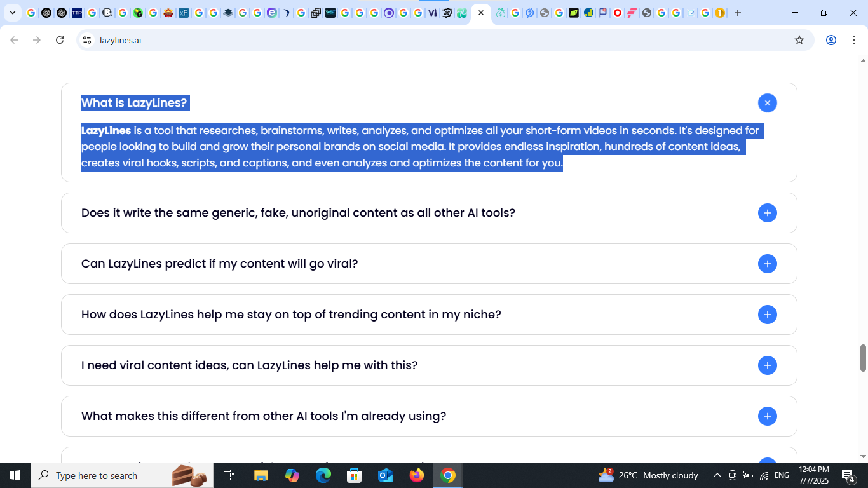Switch to the bar chart favicon tab
868x488 pixels.
(x=588, y=13)
